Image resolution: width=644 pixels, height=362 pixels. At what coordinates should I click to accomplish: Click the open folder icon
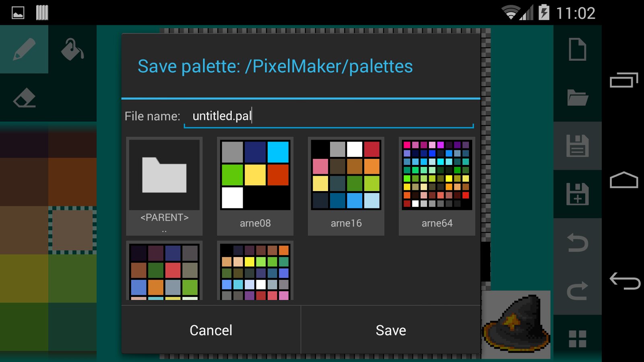coord(577,98)
